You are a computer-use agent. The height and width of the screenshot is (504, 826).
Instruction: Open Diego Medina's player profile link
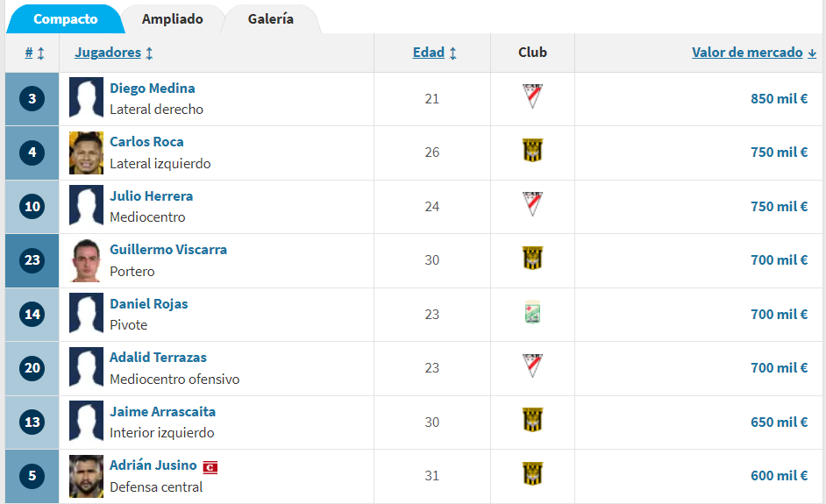[153, 88]
